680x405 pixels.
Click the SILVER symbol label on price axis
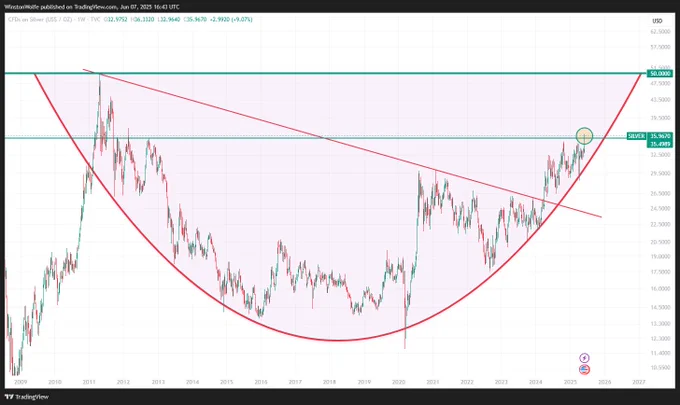[x=636, y=136]
